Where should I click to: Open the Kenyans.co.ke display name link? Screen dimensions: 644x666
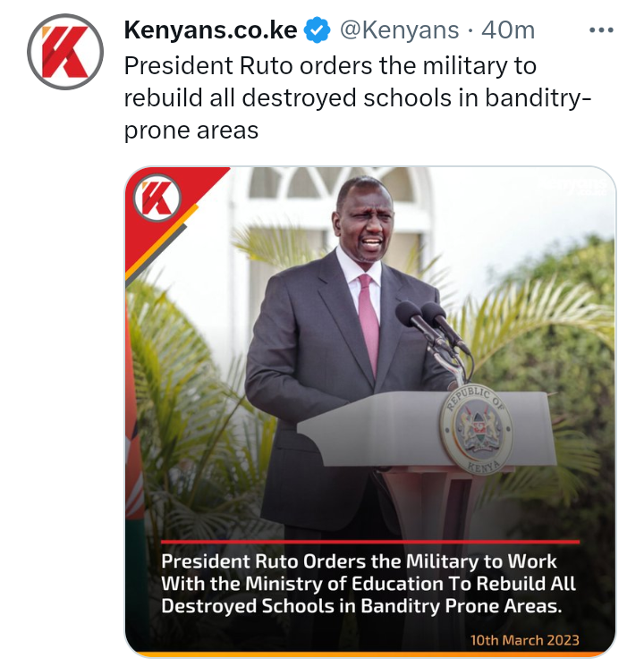pos(210,30)
